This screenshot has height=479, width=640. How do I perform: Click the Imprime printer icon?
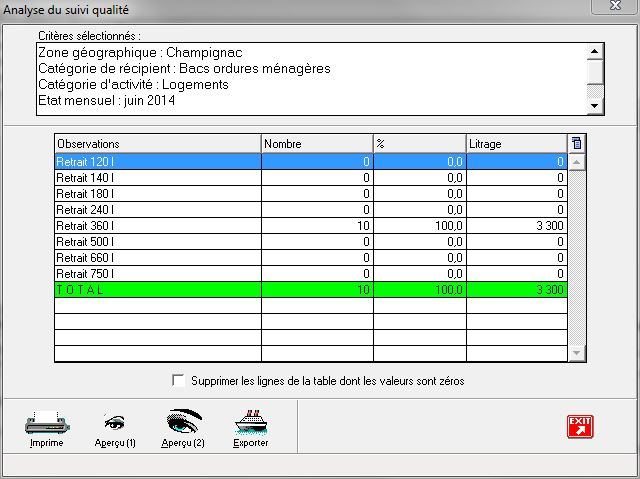(x=46, y=423)
